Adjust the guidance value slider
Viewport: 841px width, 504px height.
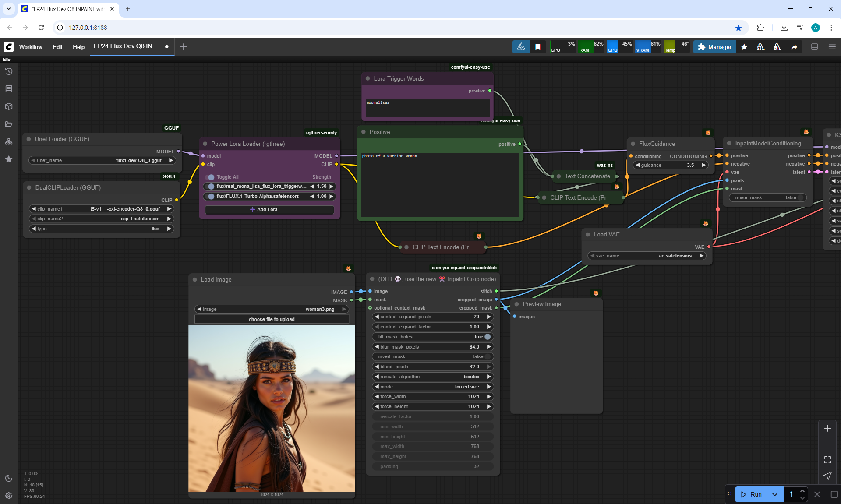click(x=670, y=165)
